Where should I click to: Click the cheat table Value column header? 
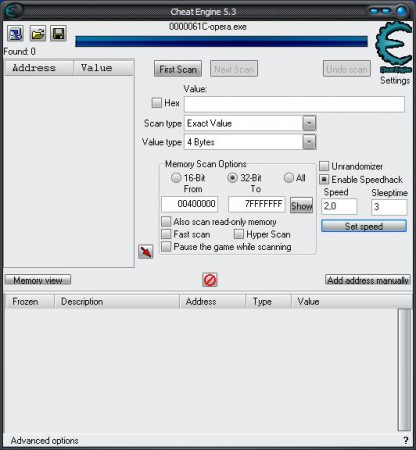click(x=351, y=302)
